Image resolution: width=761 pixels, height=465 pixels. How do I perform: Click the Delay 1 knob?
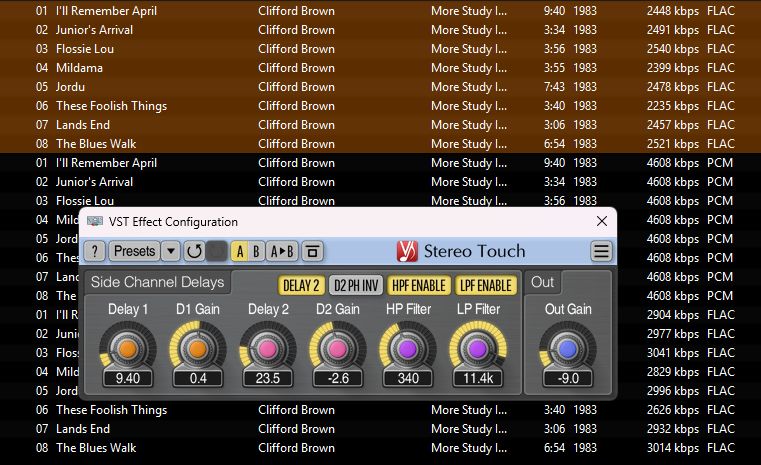coord(127,348)
